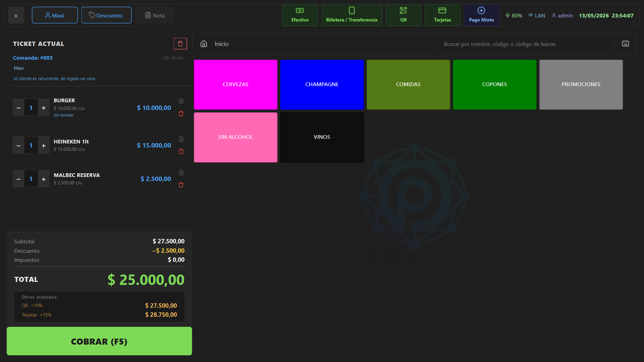
Task: Choose Billetera / Transferencia payment
Action: click(352, 15)
